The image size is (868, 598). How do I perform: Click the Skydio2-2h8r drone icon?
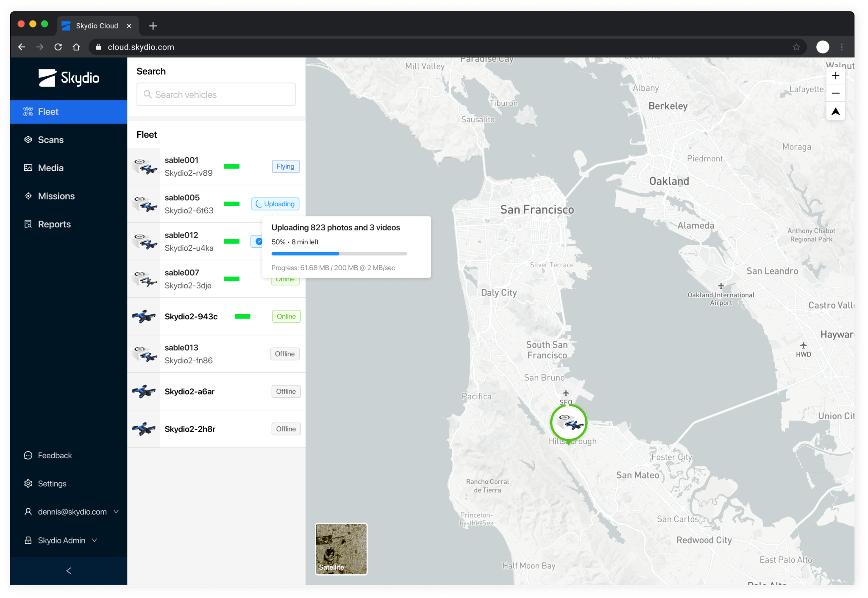tap(144, 429)
